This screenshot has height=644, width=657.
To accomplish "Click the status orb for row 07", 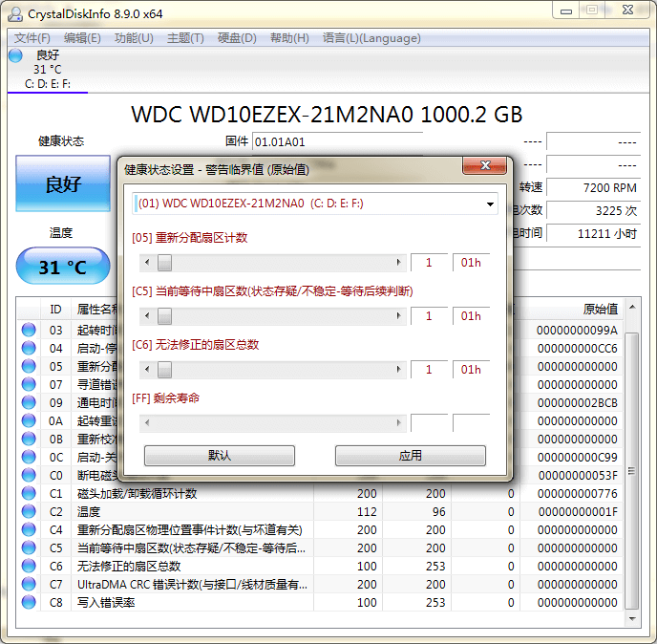I will click(29, 384).
